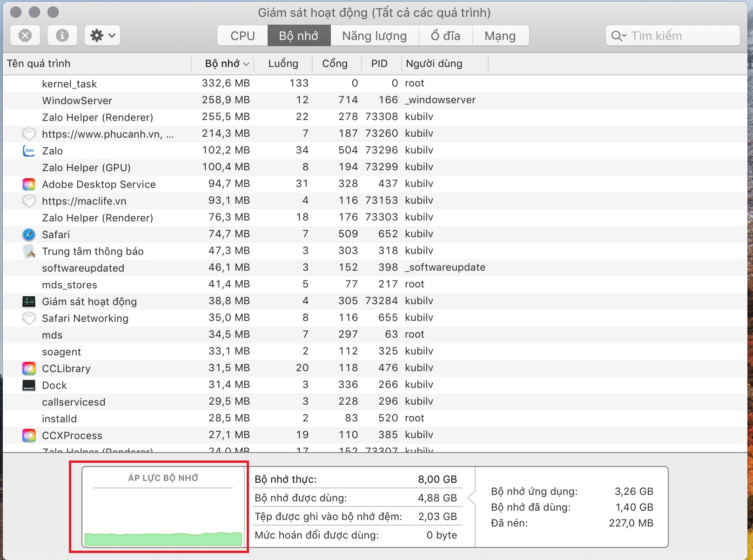Open the Mạng tab
753x560 pixels.
pos(500,36)
